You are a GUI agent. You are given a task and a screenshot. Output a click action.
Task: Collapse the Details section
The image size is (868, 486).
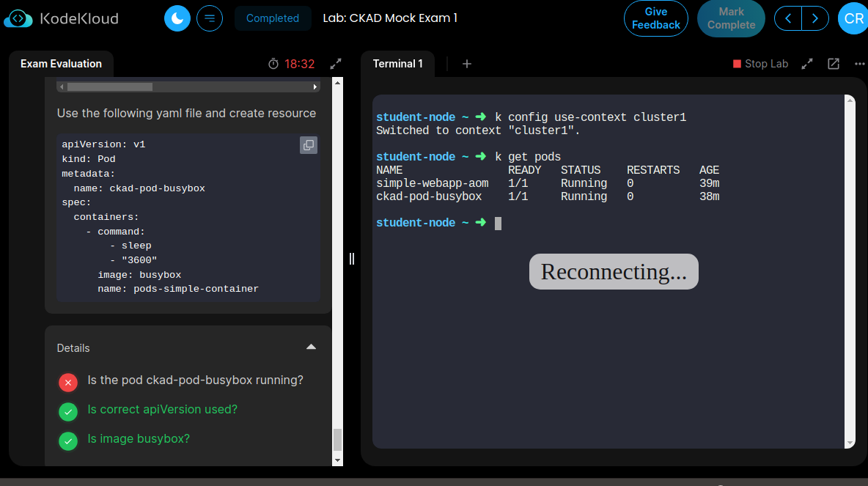click(x=311, y=347)
